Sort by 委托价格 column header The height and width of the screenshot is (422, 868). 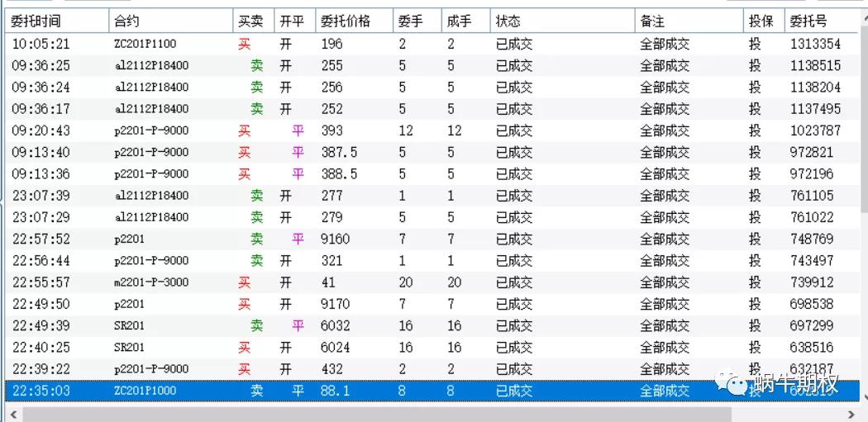(345, 21)
